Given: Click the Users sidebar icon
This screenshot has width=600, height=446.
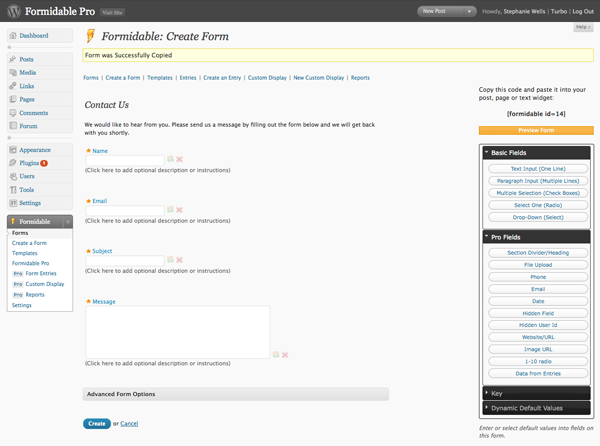Looking at the screenshot, I should (13, 176).
